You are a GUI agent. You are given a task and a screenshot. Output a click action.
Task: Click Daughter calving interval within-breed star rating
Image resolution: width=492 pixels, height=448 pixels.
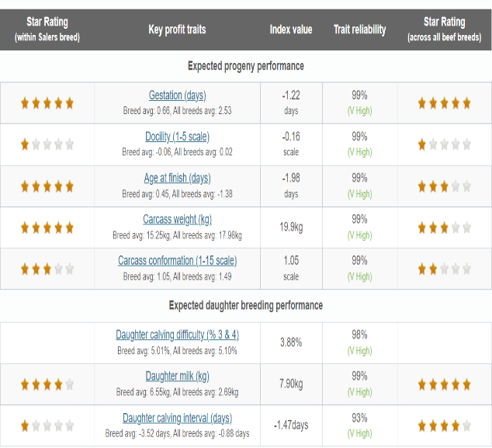click(47, 425)
